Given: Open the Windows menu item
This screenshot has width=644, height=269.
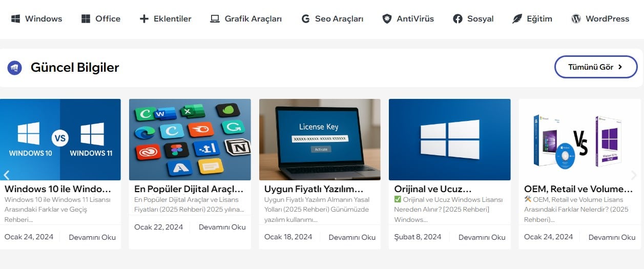Looking at the screenshot, I should pyautogui.click(x=36, y=19).
